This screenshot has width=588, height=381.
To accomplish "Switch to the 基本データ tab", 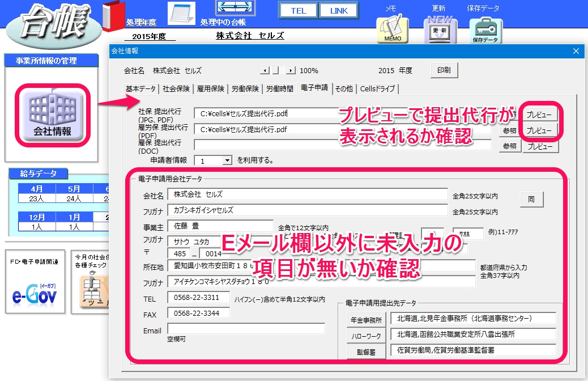I will [140, 89].
